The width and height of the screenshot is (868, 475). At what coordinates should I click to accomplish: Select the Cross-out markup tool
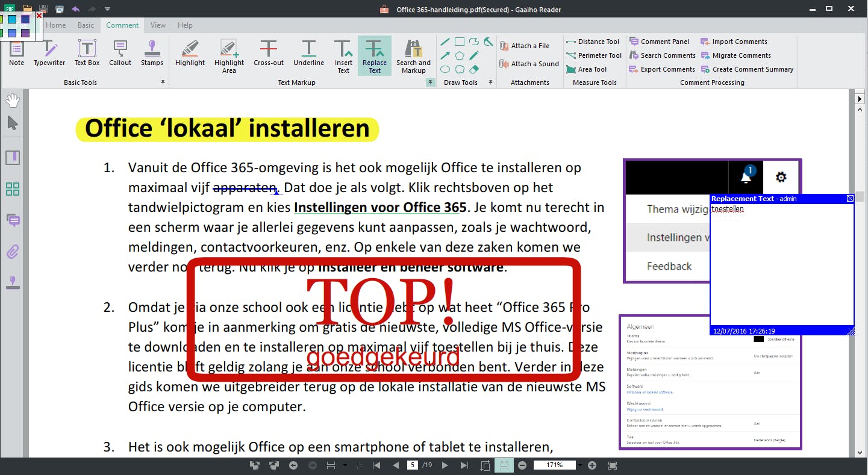click(269, 54)
